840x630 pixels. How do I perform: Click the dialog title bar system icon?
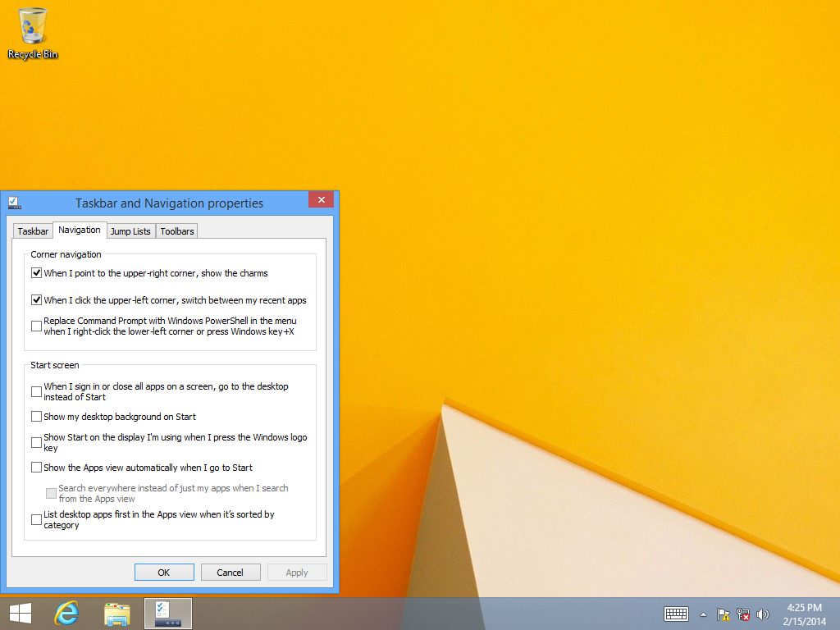pyautogui.click(x=15, y=203)
